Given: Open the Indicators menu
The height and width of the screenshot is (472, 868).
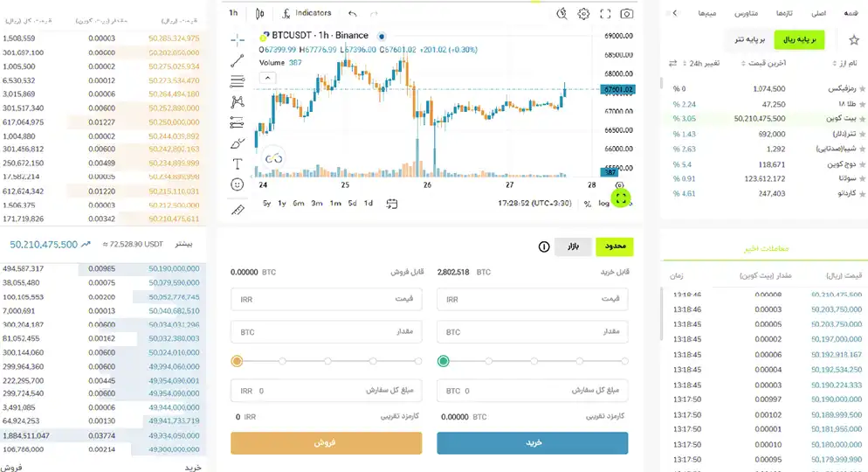Looking at the screenshot, I should (307, 13).
